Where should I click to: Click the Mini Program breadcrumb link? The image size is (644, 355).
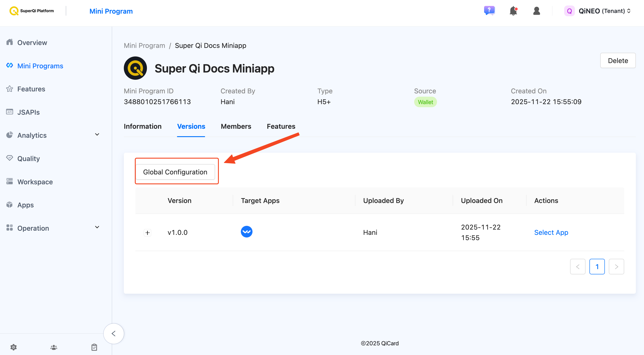(145, 45)
